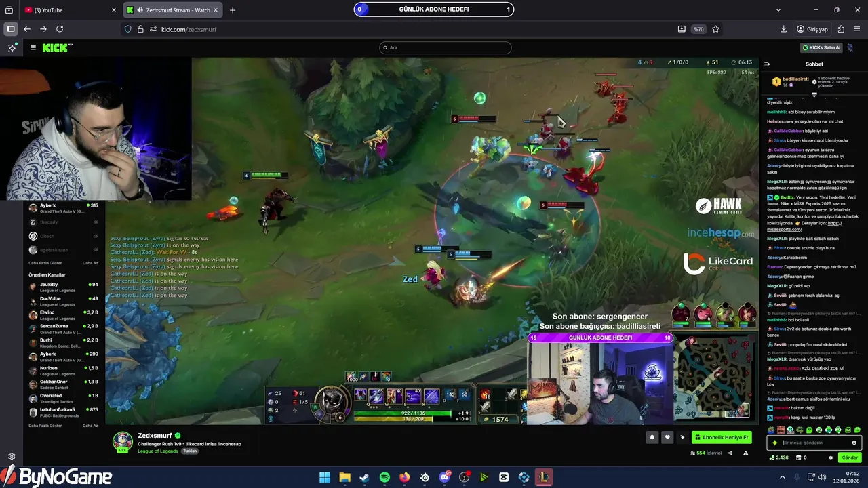Open sidebar settings gear at bottom left
The image size is (868, 488).
tap(12, 457)
